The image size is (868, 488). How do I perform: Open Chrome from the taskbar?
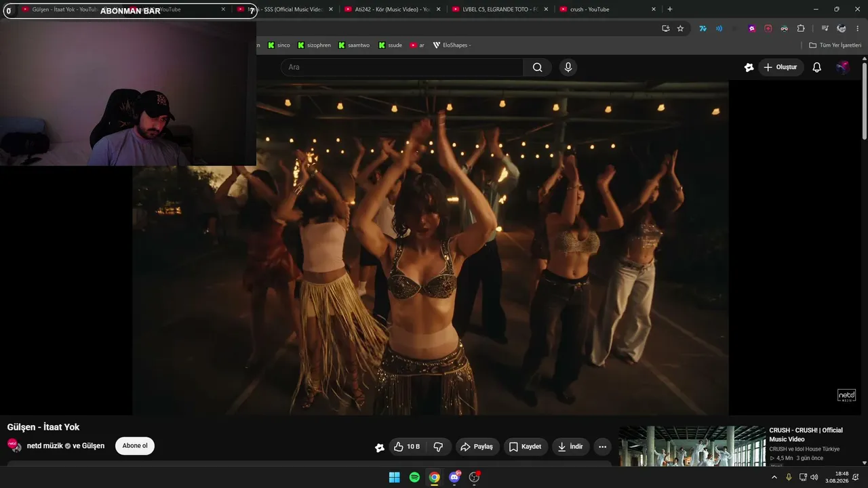pos(434,477)
